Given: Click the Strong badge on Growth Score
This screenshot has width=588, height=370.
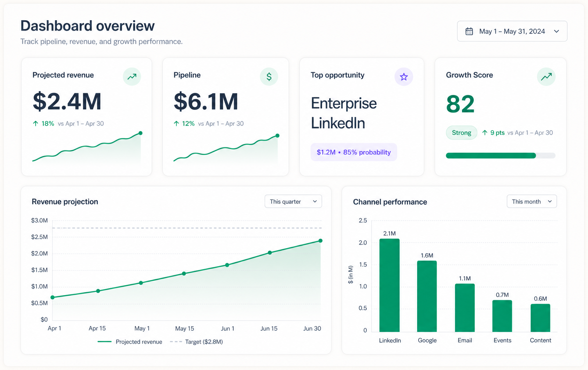Looking at the screenshot, I should pos(462,133).
